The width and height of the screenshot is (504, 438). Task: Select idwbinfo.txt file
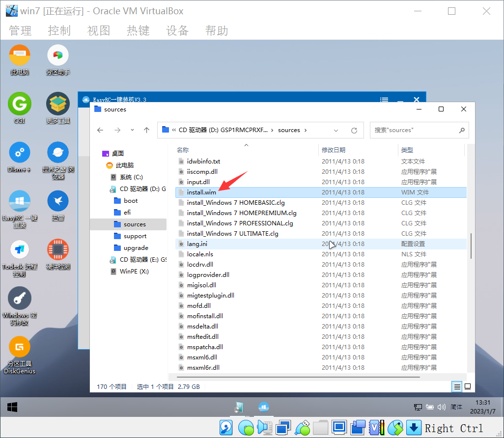pos(321,162)
